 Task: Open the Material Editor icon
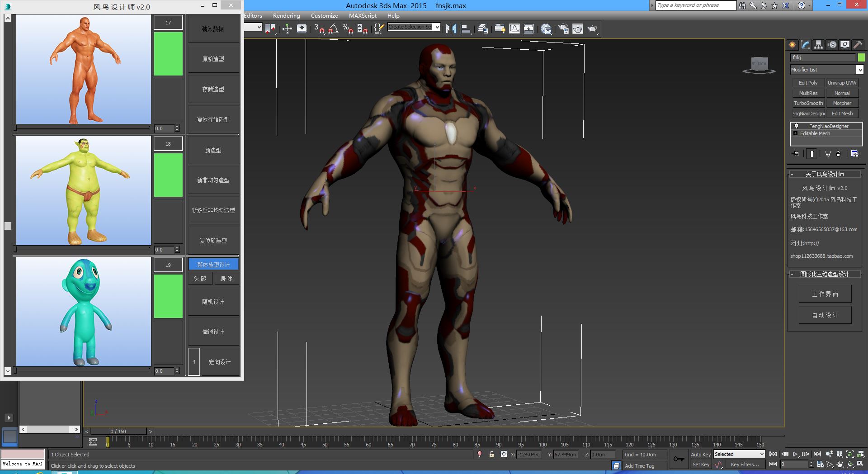(546, 29)
